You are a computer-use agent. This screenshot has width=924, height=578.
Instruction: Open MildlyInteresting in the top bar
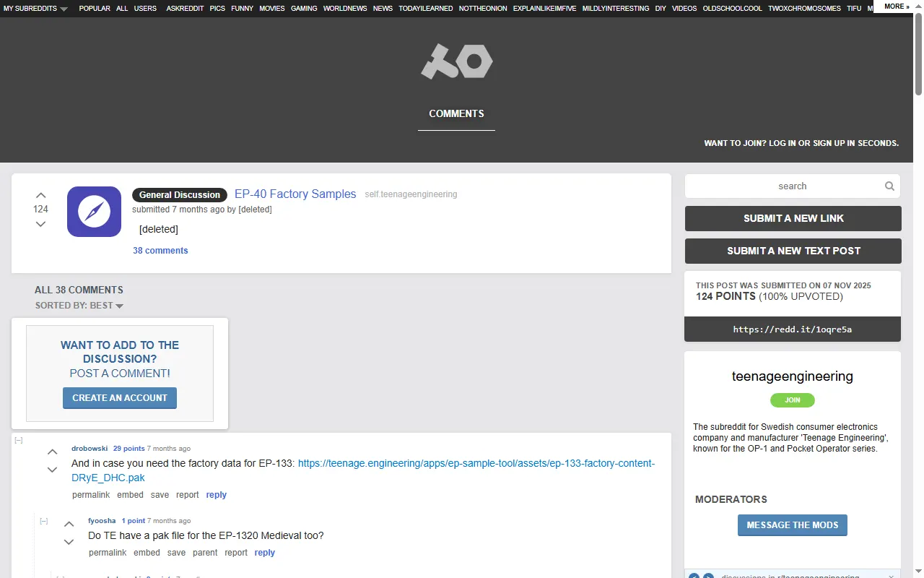click(616, 9)
